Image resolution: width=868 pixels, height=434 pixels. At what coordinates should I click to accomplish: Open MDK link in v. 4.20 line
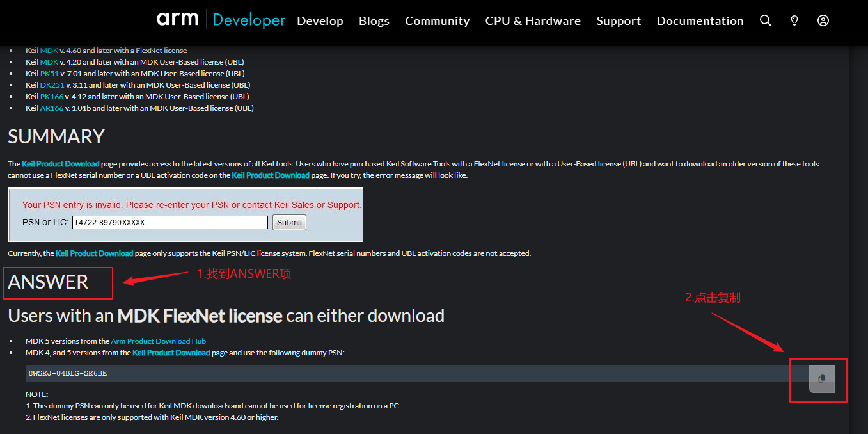pos(49,62)
